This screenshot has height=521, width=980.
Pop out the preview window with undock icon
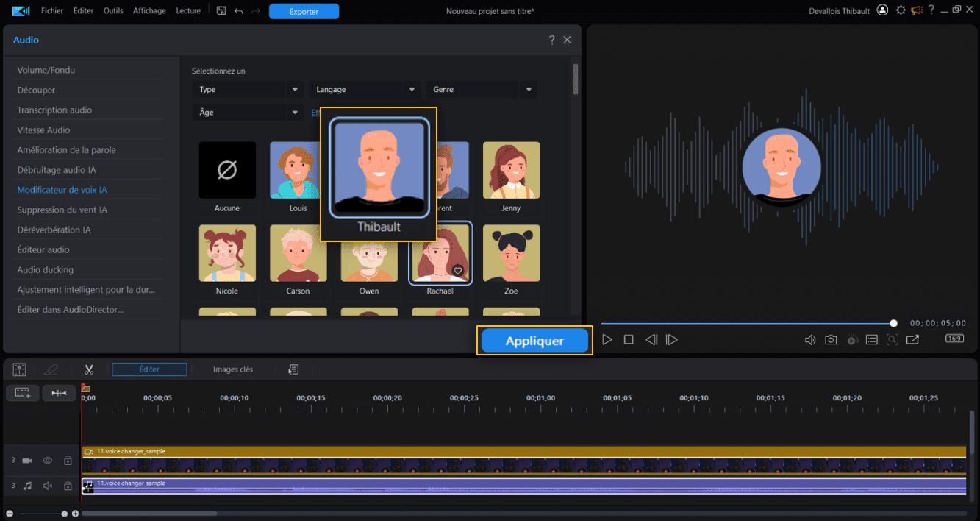click(x=912, y=340)
